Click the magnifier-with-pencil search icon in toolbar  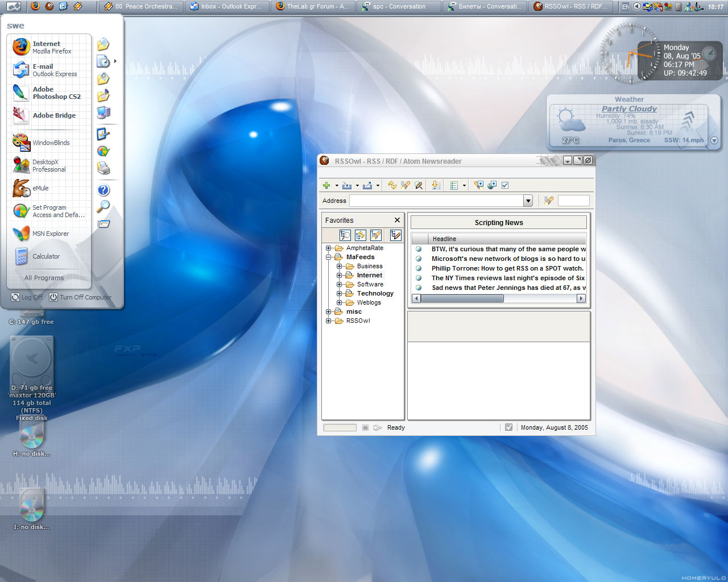tap(419, 185)
